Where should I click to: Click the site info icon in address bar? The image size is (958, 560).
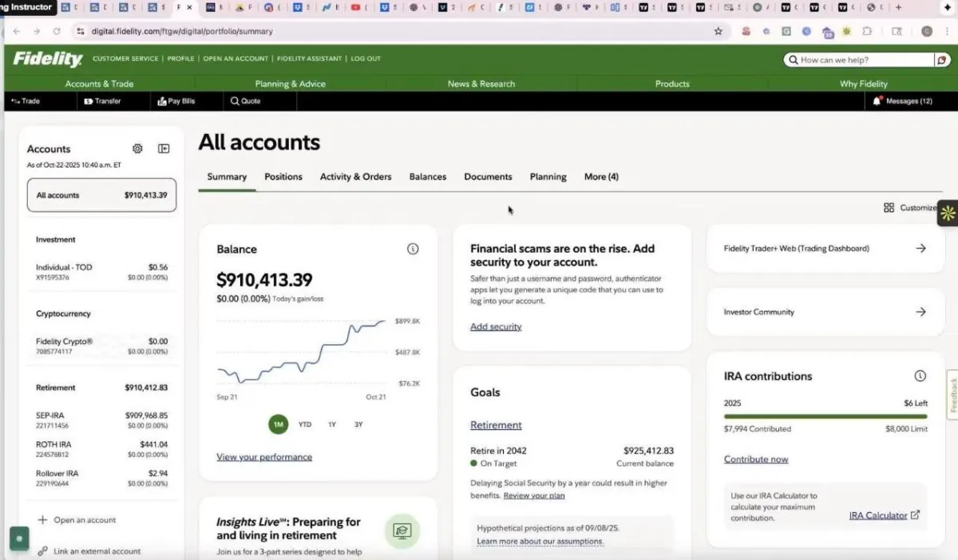coord(79,31)
